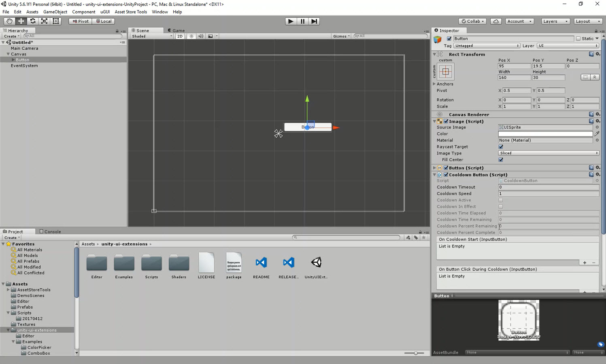Select the Rotate tool in toolbar
Image resolution: width=606 pixels, height=364 pixels.
coord(33,21)
